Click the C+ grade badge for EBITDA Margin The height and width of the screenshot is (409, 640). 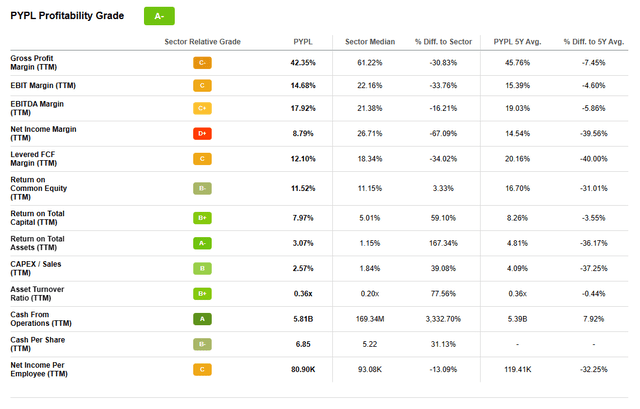click(203, 109)
